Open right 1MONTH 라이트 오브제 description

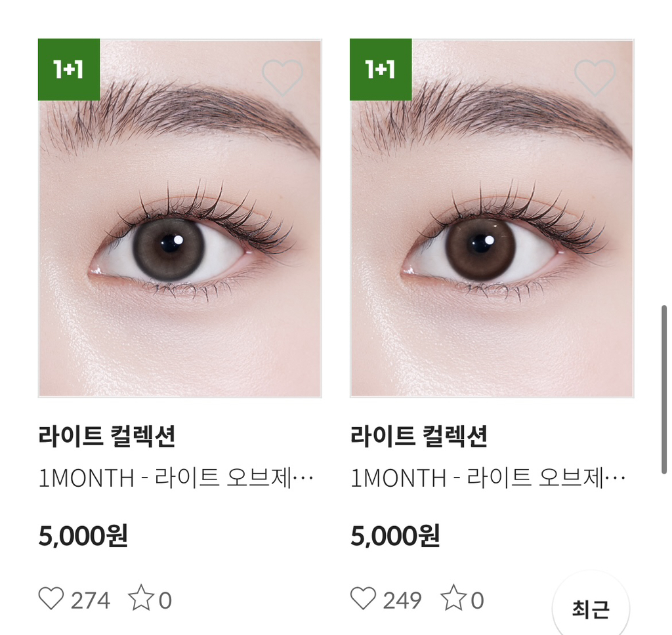488,478
